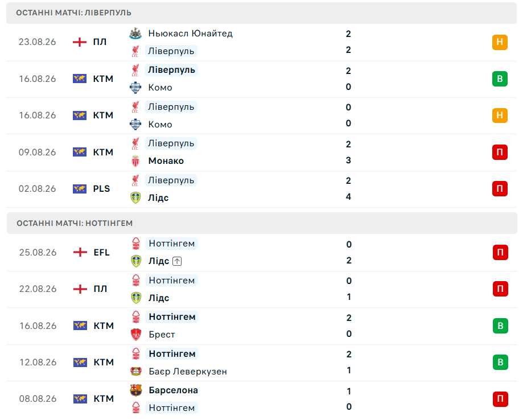Open the Останні матчі: Ліверпуль section header
Image resolution: width=523 pixels, height=420 pixels.
pos(262,13)
